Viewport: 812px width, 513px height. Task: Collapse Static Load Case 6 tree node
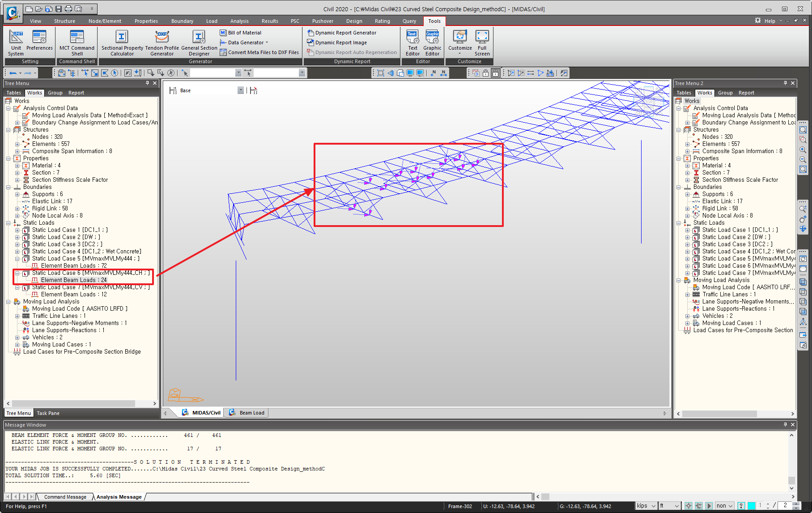(x=17, y=273)
